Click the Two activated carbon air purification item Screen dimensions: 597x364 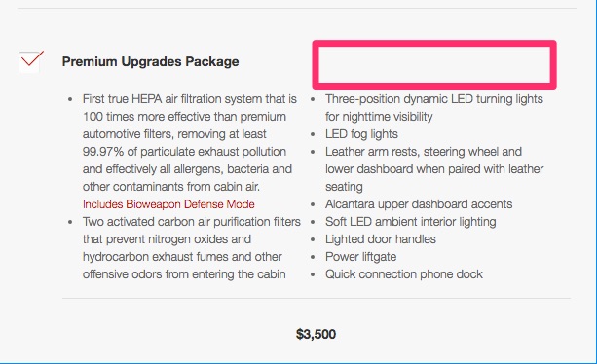[192, 221]
